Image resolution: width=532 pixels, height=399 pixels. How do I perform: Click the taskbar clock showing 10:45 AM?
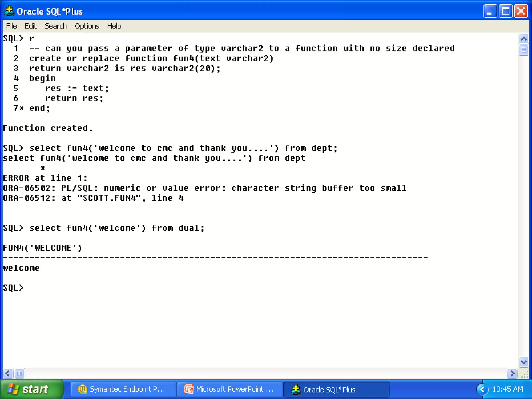508,389
